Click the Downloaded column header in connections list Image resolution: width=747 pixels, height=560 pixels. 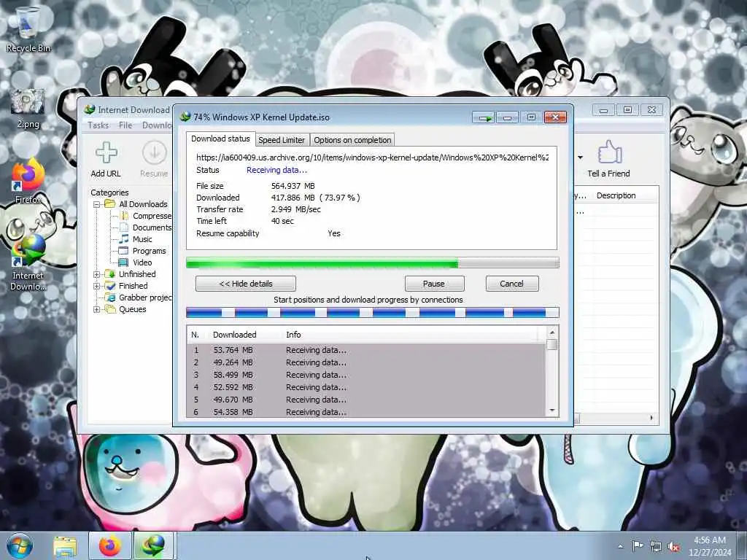[x=234, y=335]
